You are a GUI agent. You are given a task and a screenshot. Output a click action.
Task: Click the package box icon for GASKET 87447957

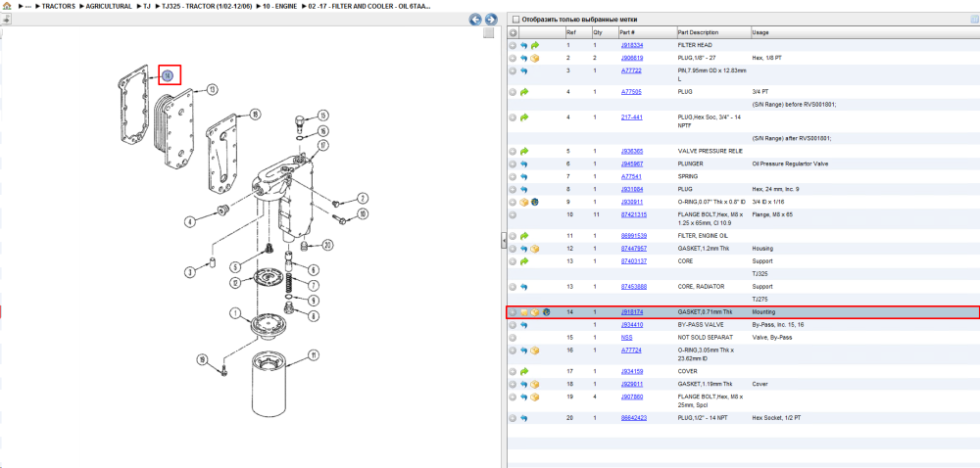535,249
